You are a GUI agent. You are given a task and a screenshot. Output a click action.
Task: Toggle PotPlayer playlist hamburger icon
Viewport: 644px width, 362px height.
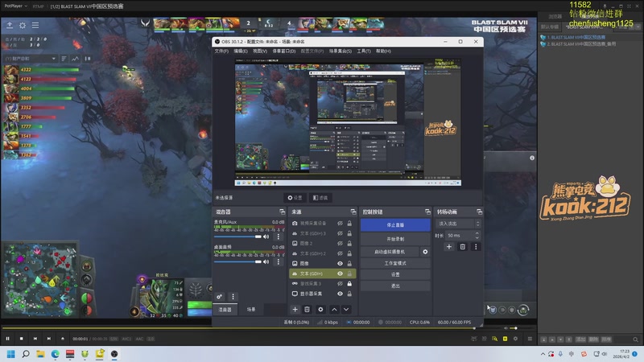point(530,339)
